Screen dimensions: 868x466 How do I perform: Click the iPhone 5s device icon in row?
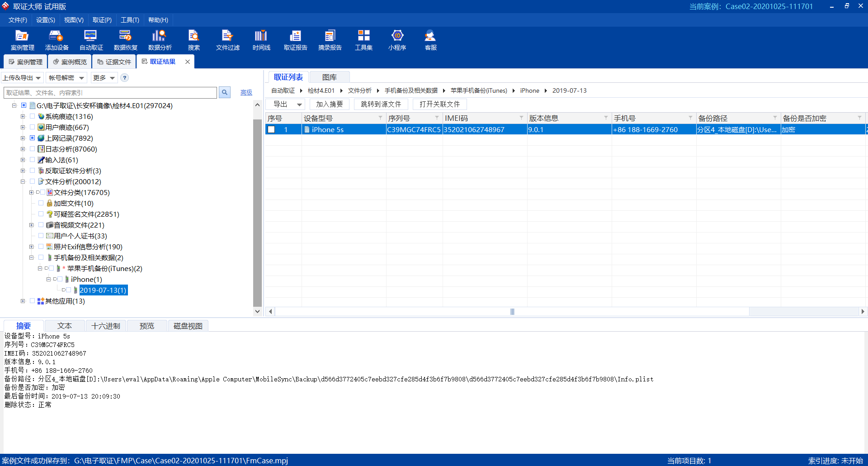307,129
